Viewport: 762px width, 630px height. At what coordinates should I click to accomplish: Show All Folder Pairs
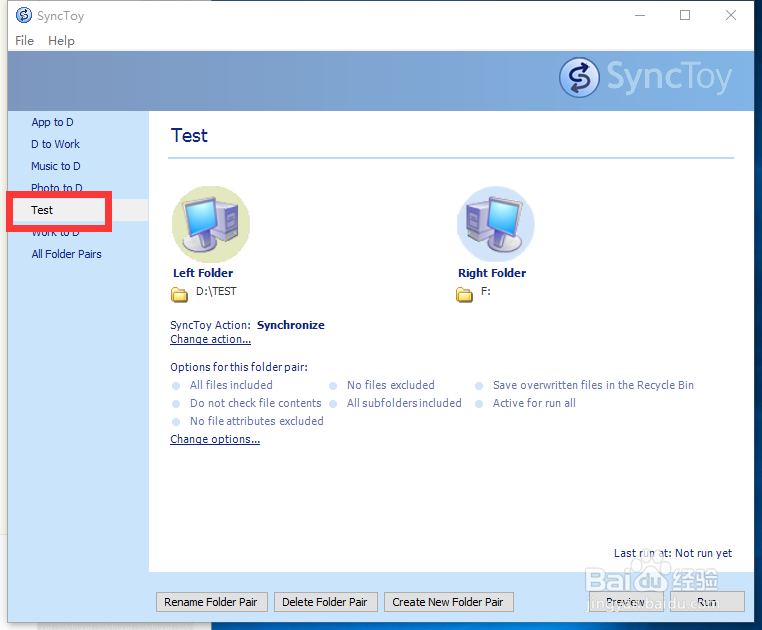[x=67, y=254]
